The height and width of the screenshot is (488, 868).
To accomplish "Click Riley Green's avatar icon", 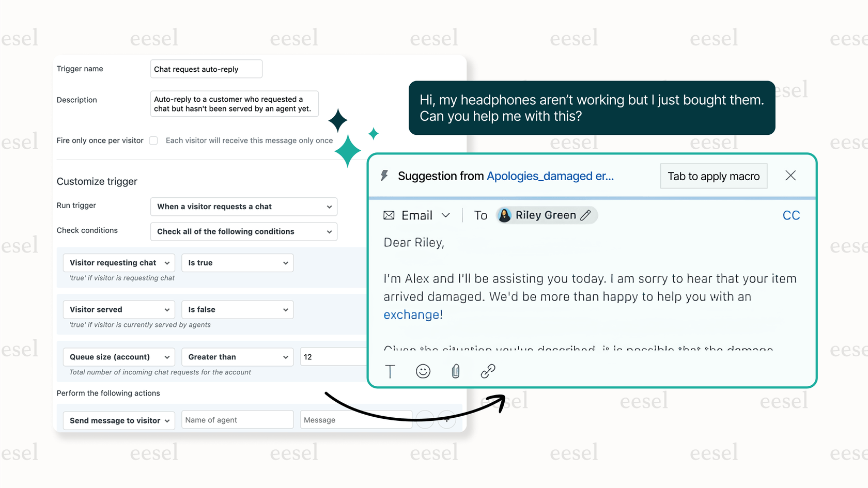I will click(x=504, y=215).
